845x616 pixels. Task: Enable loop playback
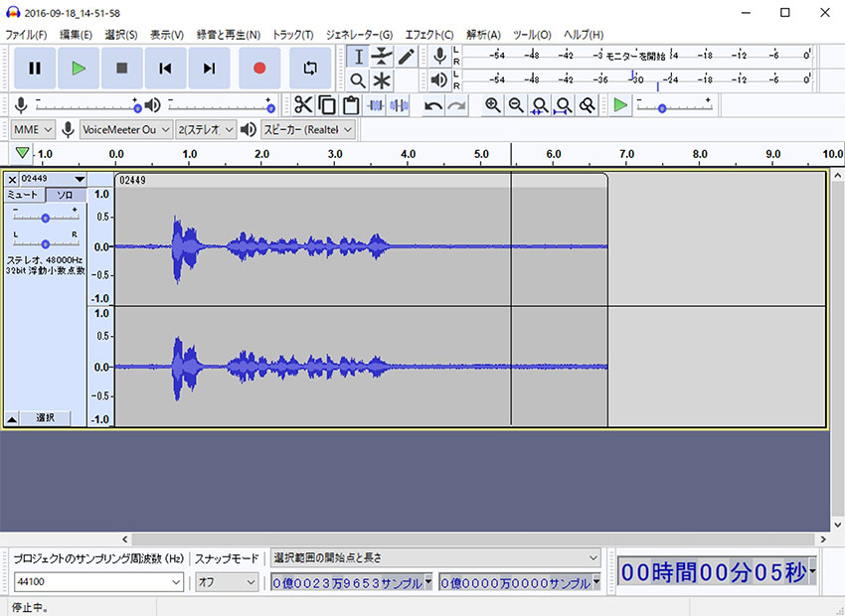(x=311, y=68)
